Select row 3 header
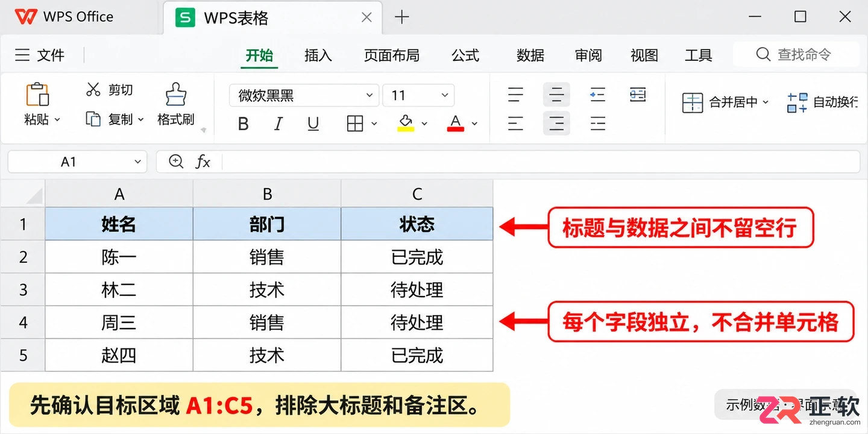The height and width of the screenshot is (434, 868). tap(23, 289)
